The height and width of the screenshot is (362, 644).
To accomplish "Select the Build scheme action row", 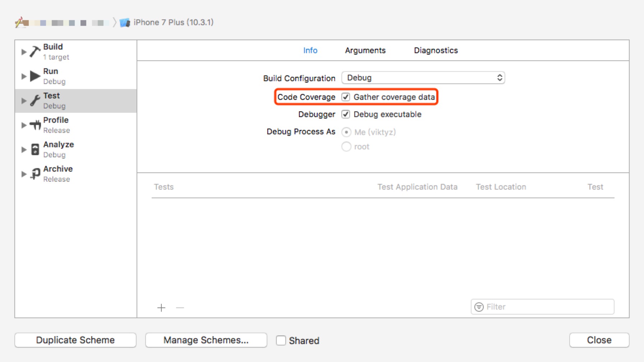I will pos(76,52).
